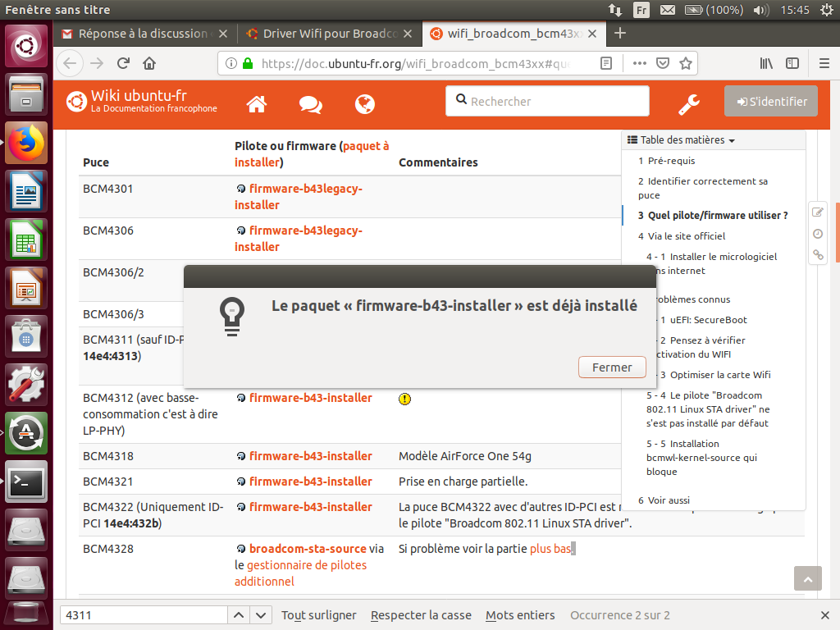The height and width of the screenshot is (630, 840).
Task: Open firmware-b43-installer link for BCM4321
Action: [311, 482]
